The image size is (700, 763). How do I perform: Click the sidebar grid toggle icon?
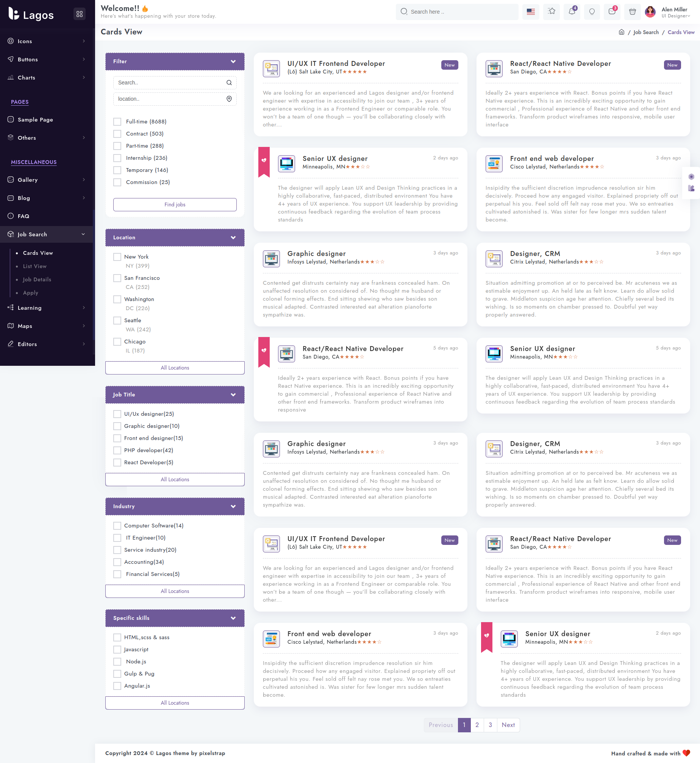(x=79, y=14)
